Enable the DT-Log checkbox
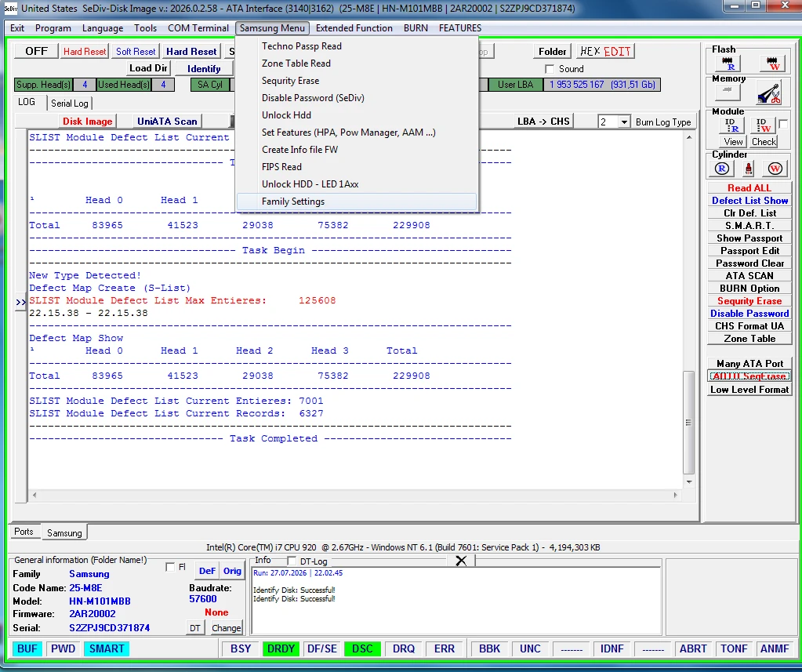This screenshot has height=672, width=802. click(x=292, y=561)
